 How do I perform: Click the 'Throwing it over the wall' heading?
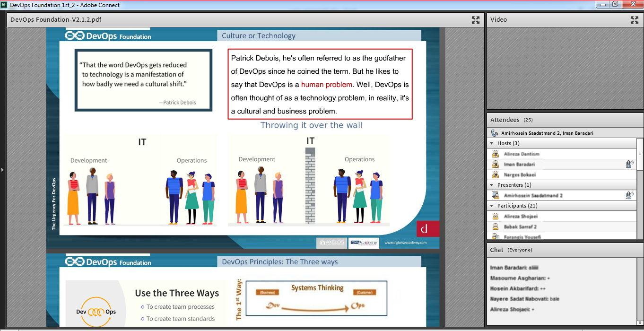click(x=311, y=125)
